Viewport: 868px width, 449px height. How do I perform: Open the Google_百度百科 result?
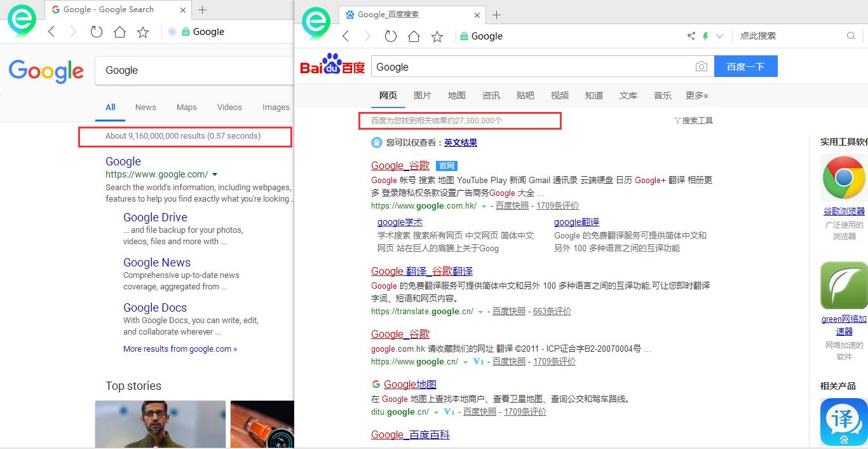[410, 434]
